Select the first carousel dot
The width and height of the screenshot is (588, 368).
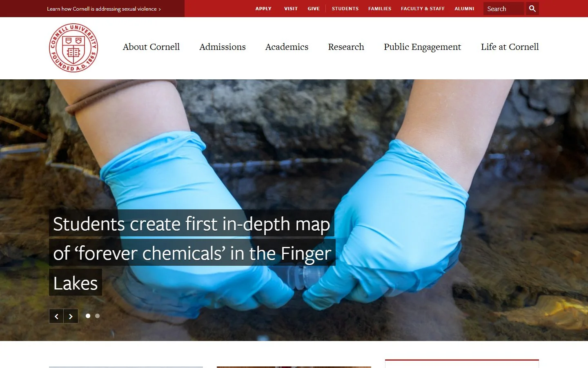[88, 316]
